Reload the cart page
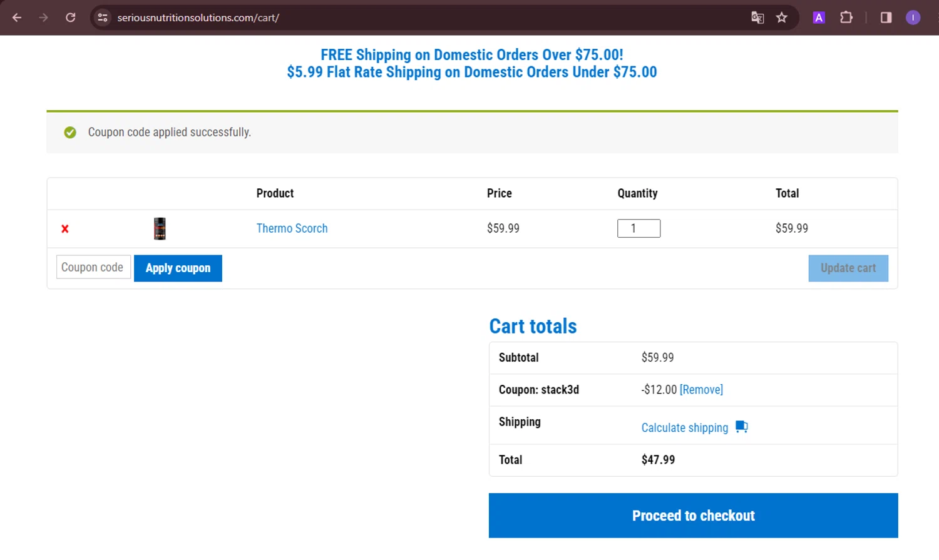The image size is (939, 560). pyautogui.click(x=71, y=18)
